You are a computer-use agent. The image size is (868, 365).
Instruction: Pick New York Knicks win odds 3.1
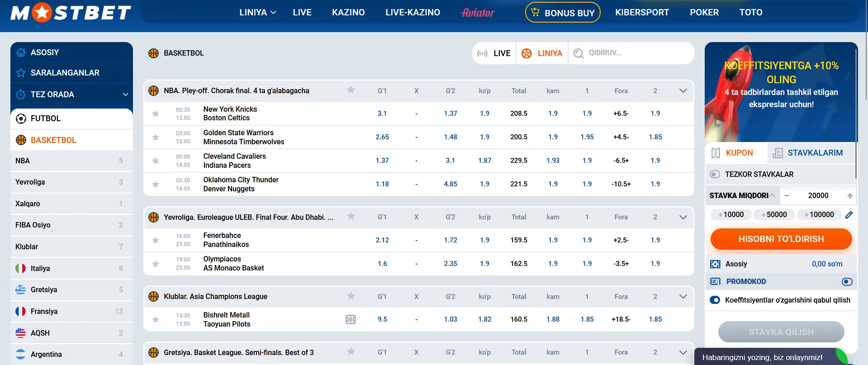382,114
